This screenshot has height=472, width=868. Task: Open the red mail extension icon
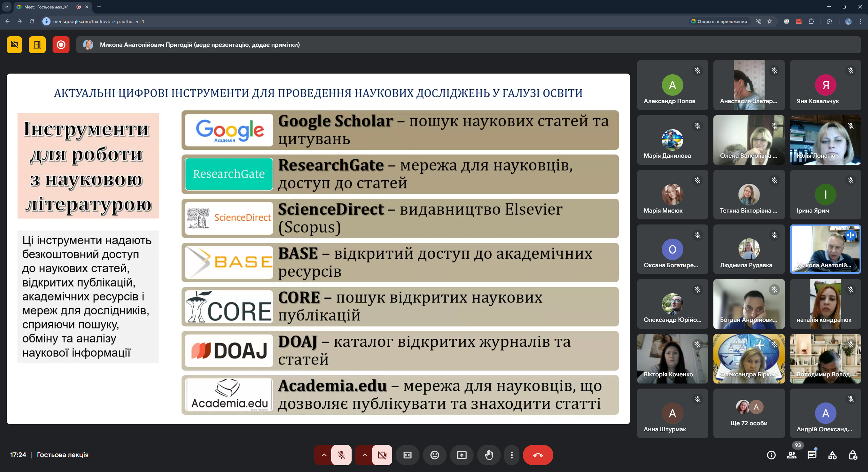click(799, 21)
